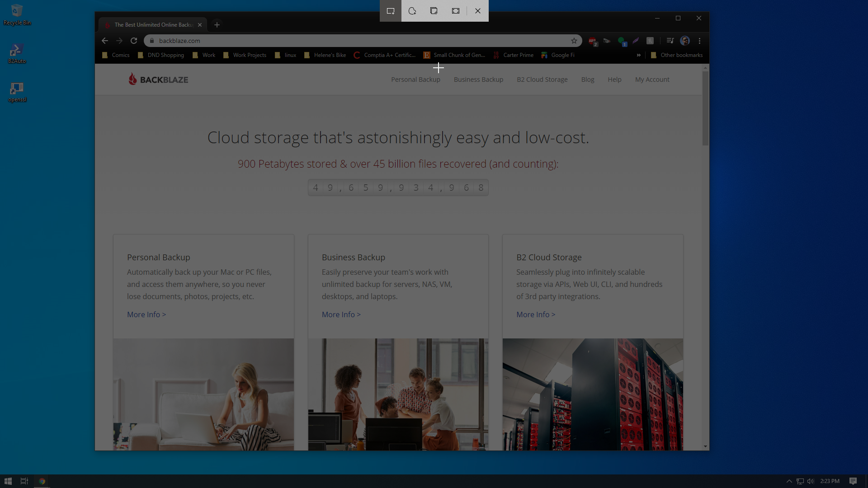Open the Work bookmark folder
The width and height of the screenshot is (868, 488).
(x=204, y=55)
